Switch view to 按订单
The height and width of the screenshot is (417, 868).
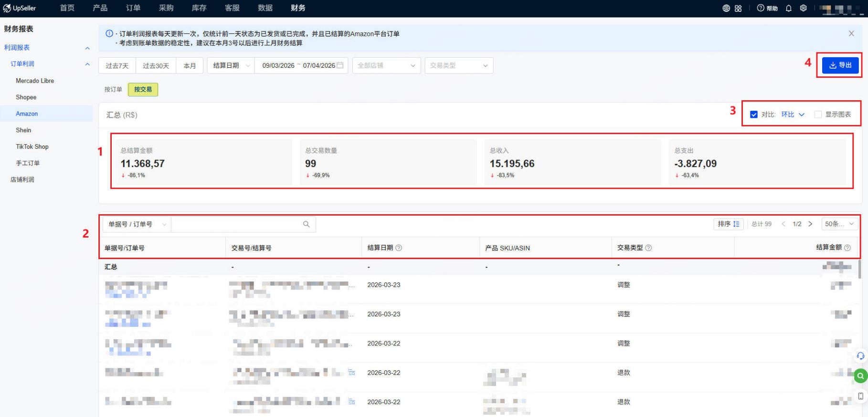tap(113, 89)
